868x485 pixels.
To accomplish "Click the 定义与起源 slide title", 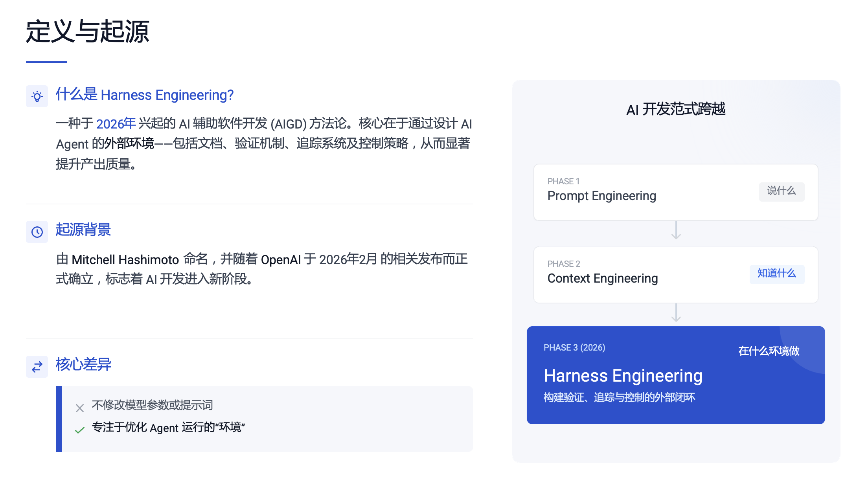I will (87, 31).
